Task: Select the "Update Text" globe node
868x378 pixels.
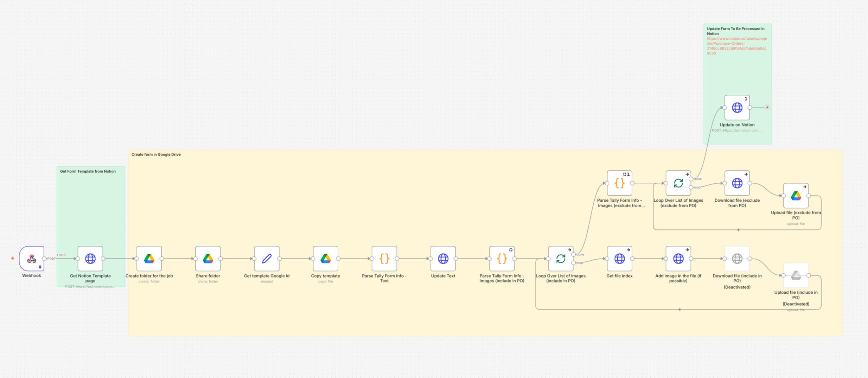Action: click(443, 259)
